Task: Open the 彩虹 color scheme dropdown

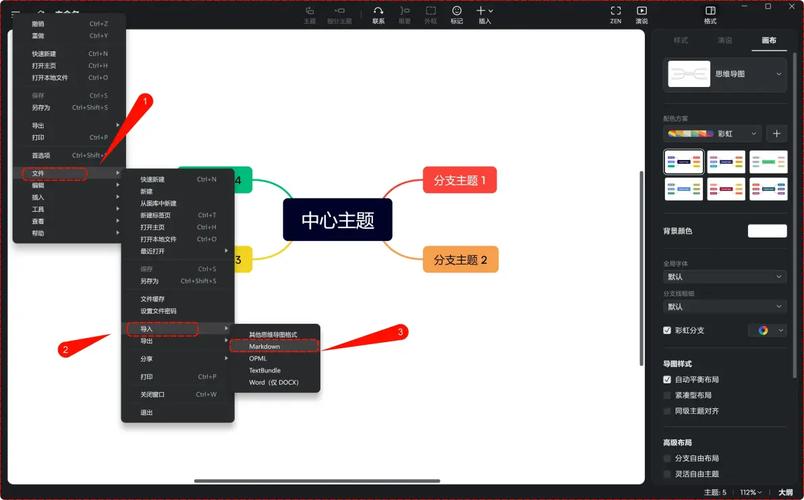Action: pyautogui.click(x=712, y=134)
